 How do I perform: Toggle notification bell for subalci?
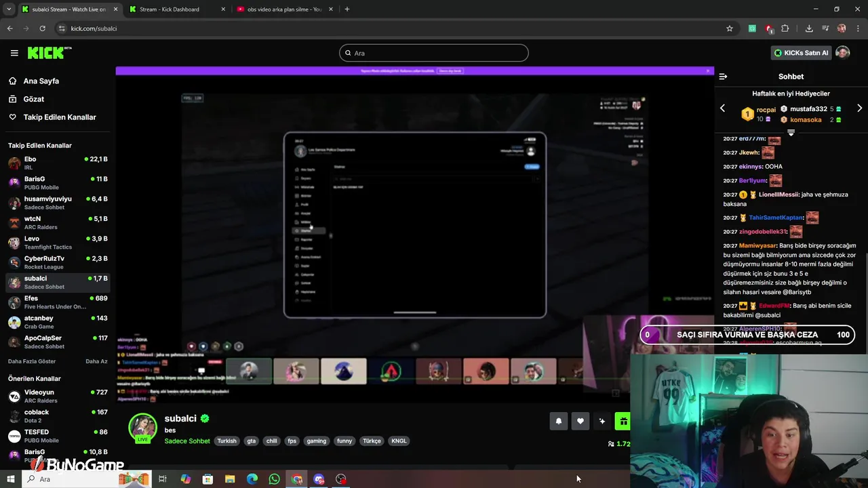point(558,421)
